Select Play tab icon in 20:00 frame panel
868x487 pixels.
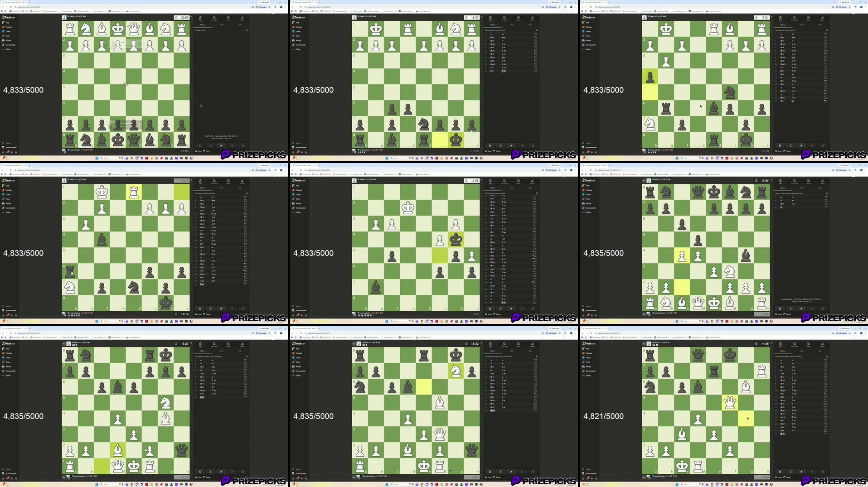pos(200,18)
